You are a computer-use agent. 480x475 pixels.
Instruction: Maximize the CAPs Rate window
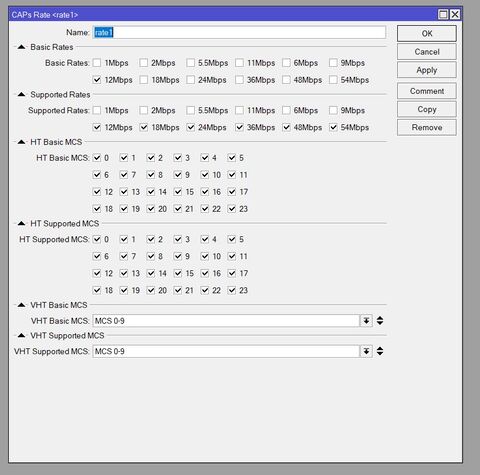(x=443, y=14)
